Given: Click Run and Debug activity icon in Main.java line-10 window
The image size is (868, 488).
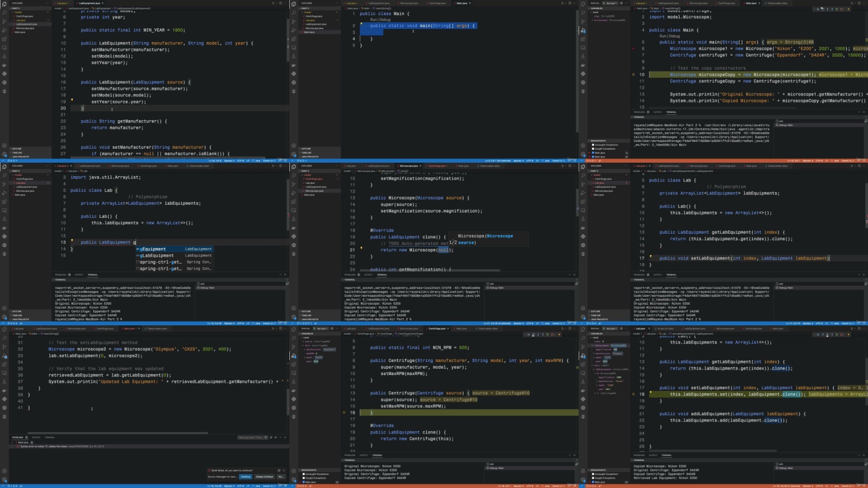Looking at the screenshot, I should [583, 30].
